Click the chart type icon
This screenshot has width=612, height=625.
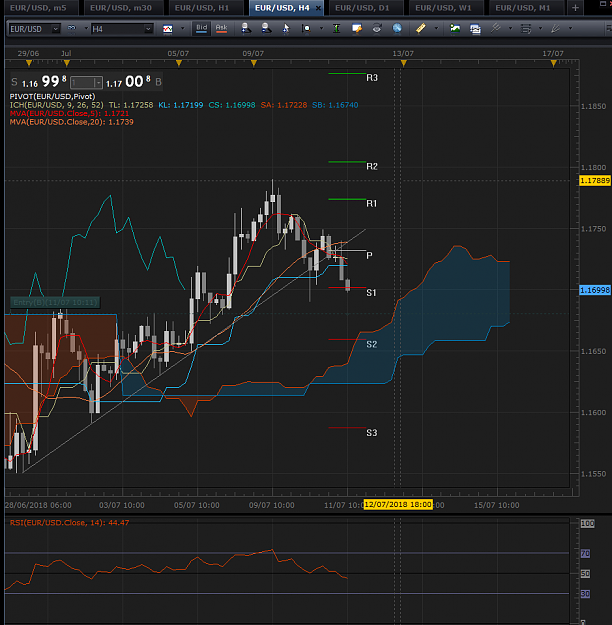[x=168, y=29]
